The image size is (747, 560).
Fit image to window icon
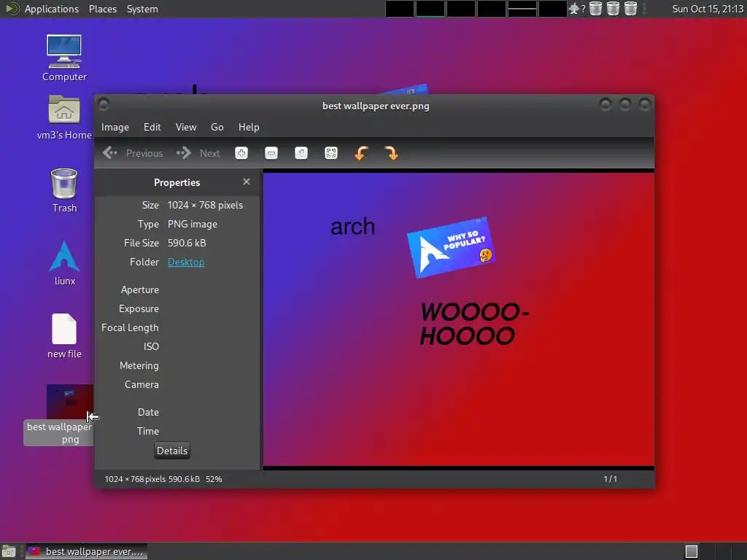pyautogui.click(x=331, y=153)
